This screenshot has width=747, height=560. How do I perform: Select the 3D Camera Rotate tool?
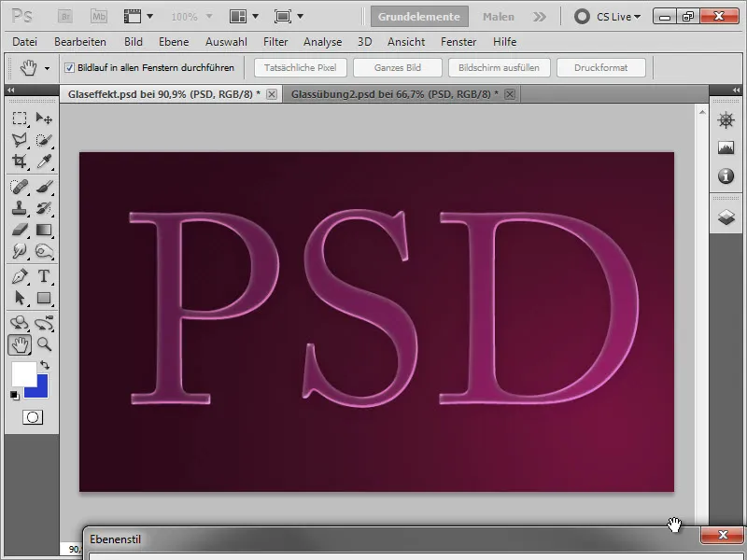tap(44, 323)
